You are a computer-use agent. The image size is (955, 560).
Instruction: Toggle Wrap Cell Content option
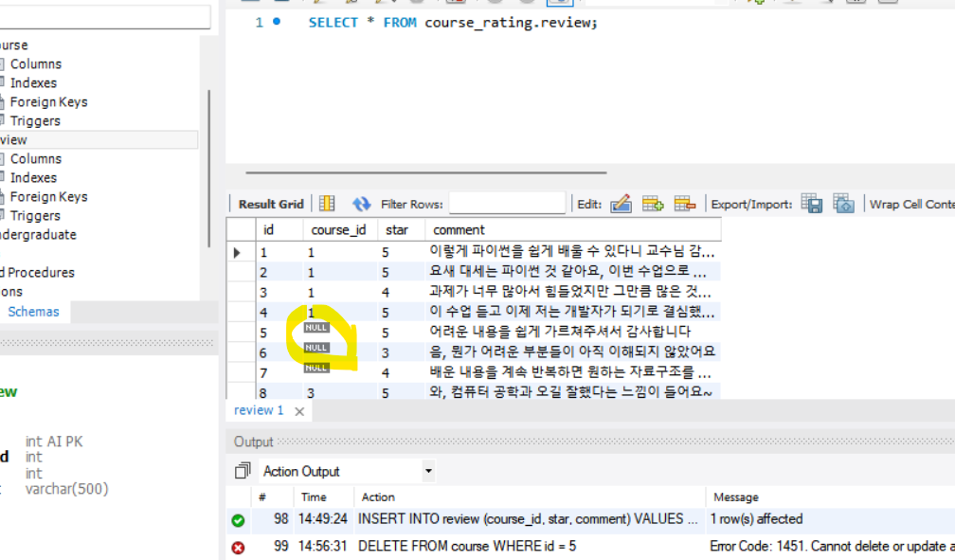911,204
